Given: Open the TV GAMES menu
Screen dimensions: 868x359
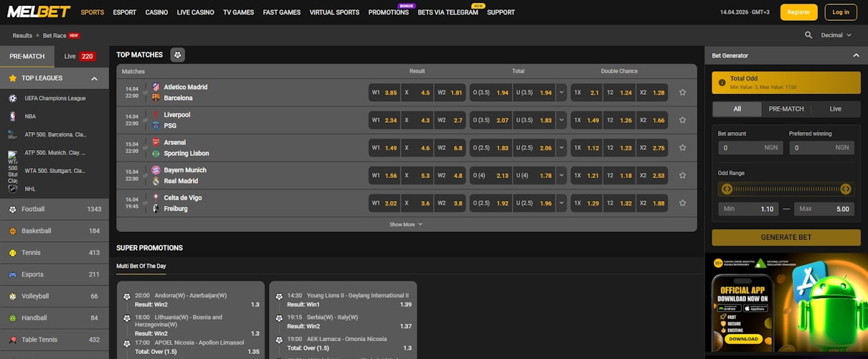Looking at the screenshot, I should tap(239, 12).
